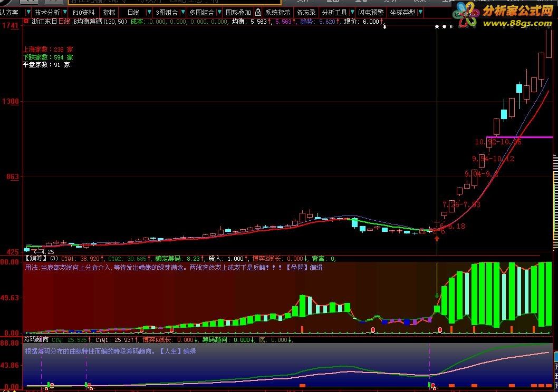Click the 10.92-10.96 price annotation
Screen dimensions: 558x392
498,142
